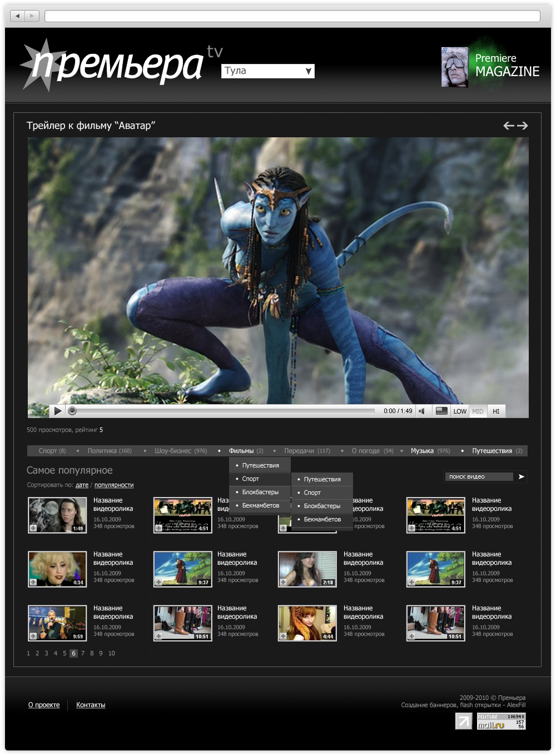The image size is (556, 756).
Task: Go to results page 10
Action: 112,653
